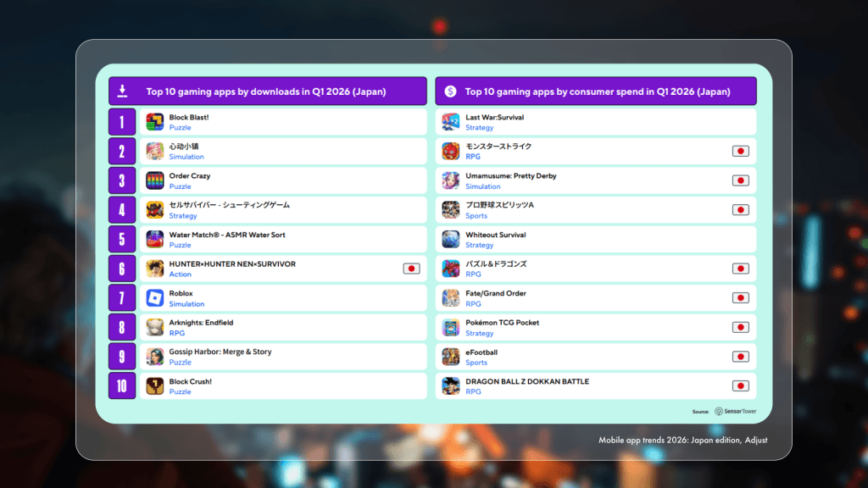Click the download arrow icon in downloads header

(122, 91)
